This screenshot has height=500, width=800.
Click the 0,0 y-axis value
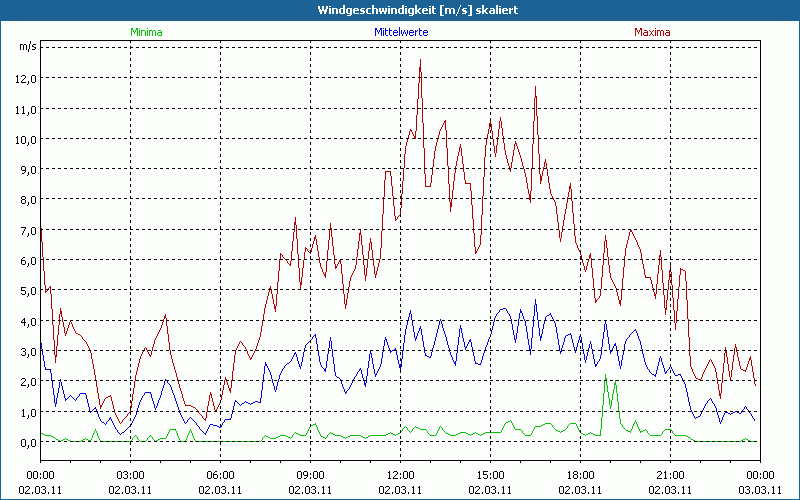pos(30,443)
